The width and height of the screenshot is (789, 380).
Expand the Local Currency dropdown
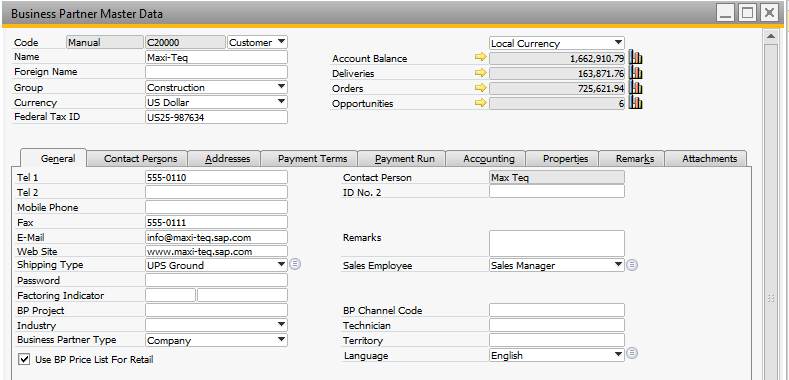tap(557, 43)
